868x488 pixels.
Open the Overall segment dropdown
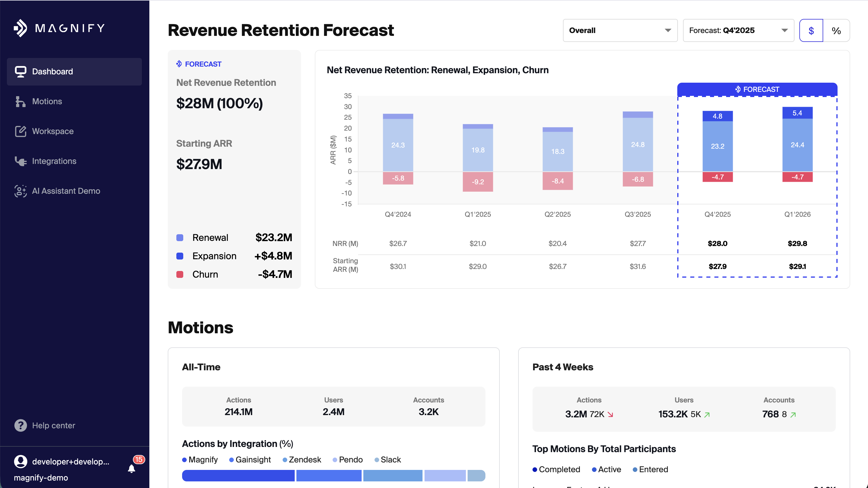pyautogui.click(x=620, y=31)
